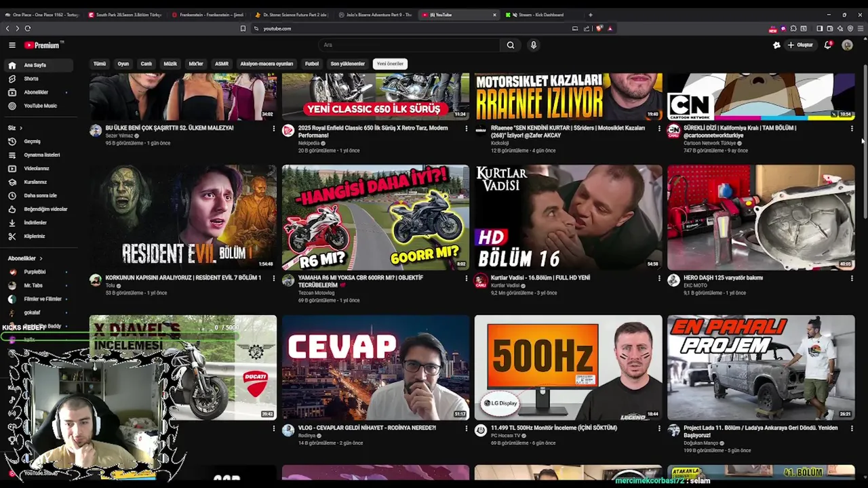Screen dimensions: 868x488
Task: Open the Brave Shields lion icon
Action: coord(599,28)
